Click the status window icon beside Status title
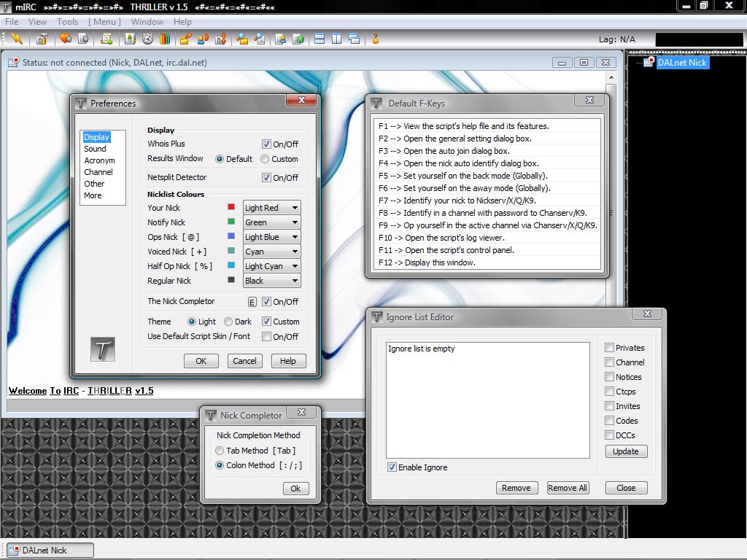Image resolution: width=747 pixels, height=560 pixels. (x=13, y=63)
